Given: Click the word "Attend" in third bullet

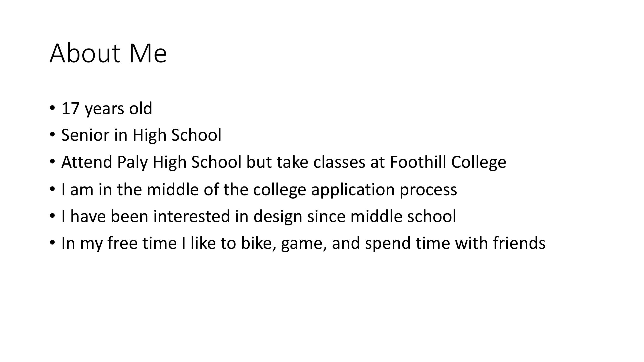Looking at the screenshot, I should (86, 162).
